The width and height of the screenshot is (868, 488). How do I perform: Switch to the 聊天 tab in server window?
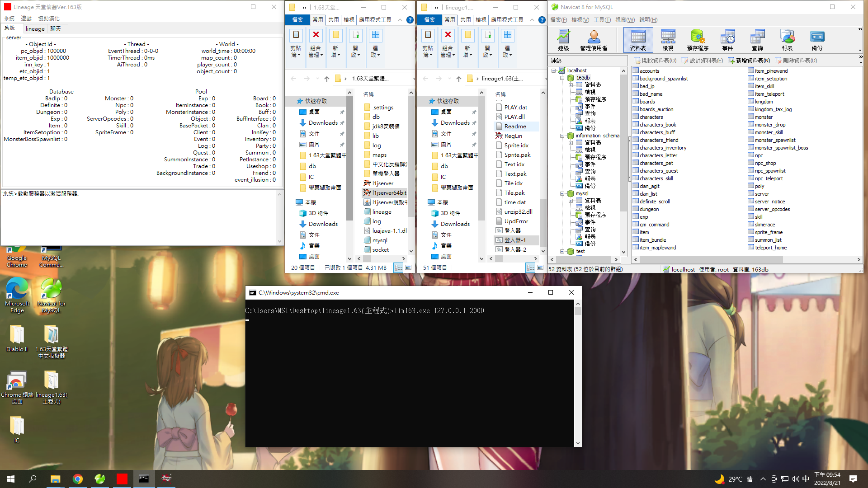[56, 28]
